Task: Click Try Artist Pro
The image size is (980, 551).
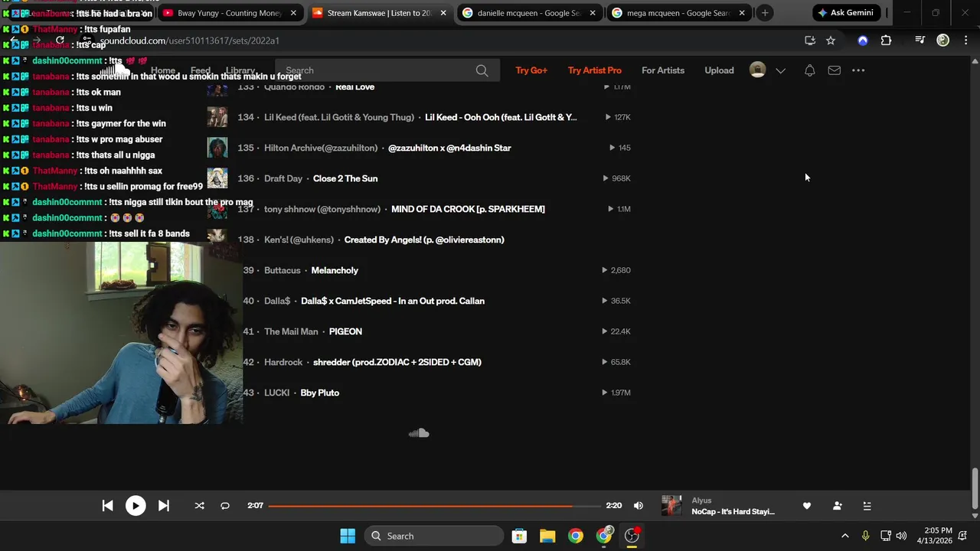Action: (594, 70)
